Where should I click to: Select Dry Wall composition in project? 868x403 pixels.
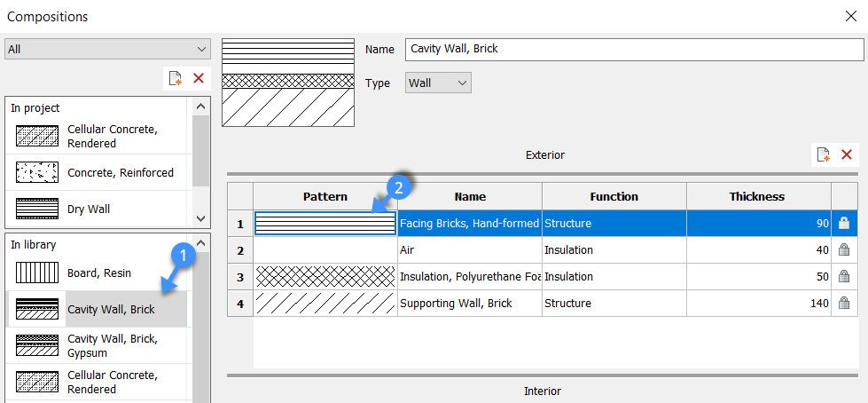coord(89,209)
